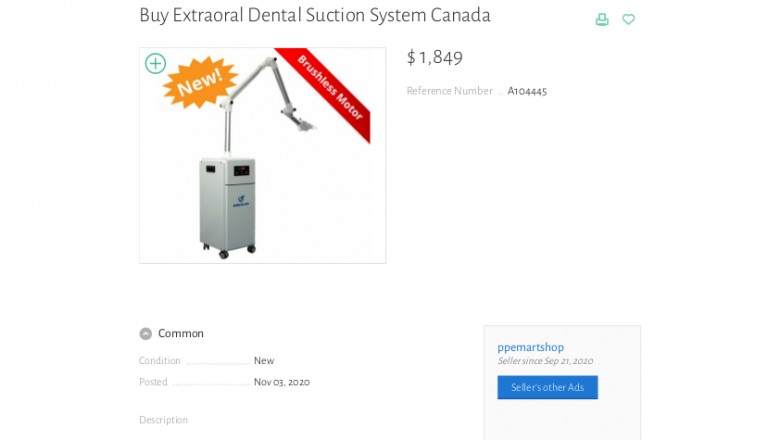Screen dimensions: 780x440
Task: Click the print listing icon
Action: [602, 19]
